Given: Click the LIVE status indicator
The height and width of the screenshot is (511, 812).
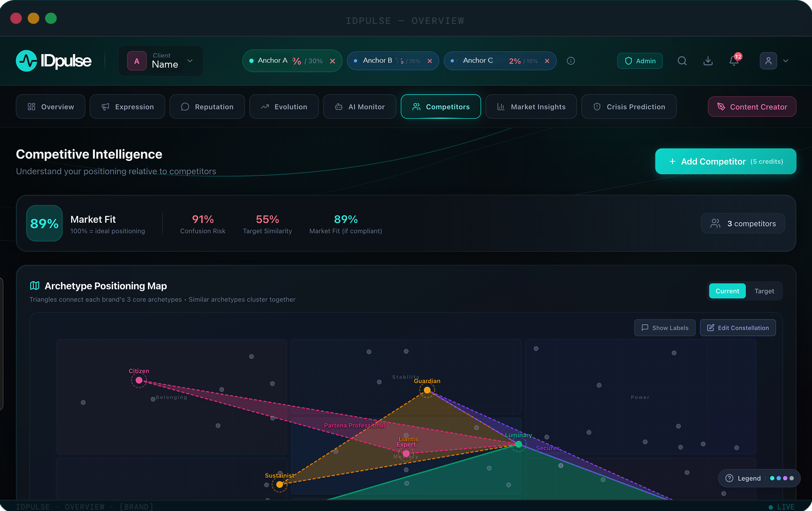Looking at the screenshot, I should click(781, 507).
